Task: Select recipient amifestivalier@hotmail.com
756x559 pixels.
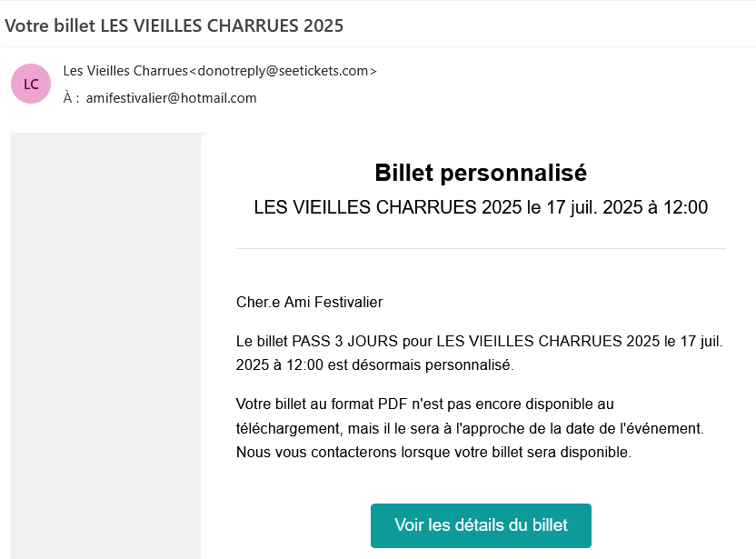Action: click(x=171, y=98)
